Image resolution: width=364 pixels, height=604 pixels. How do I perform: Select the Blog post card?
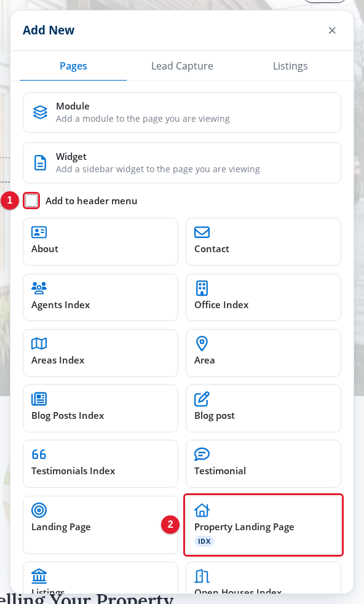click(263, 408)
